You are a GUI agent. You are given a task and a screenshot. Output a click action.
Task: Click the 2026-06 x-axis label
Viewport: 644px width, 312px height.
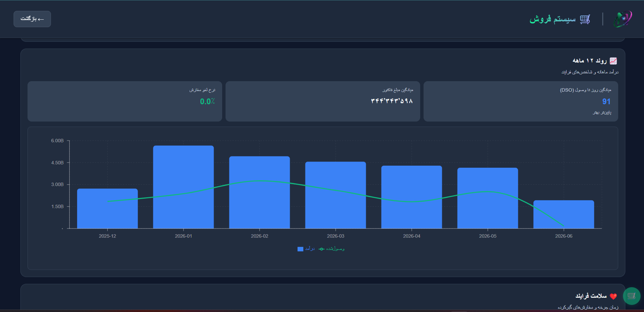(x=564, y=236)
